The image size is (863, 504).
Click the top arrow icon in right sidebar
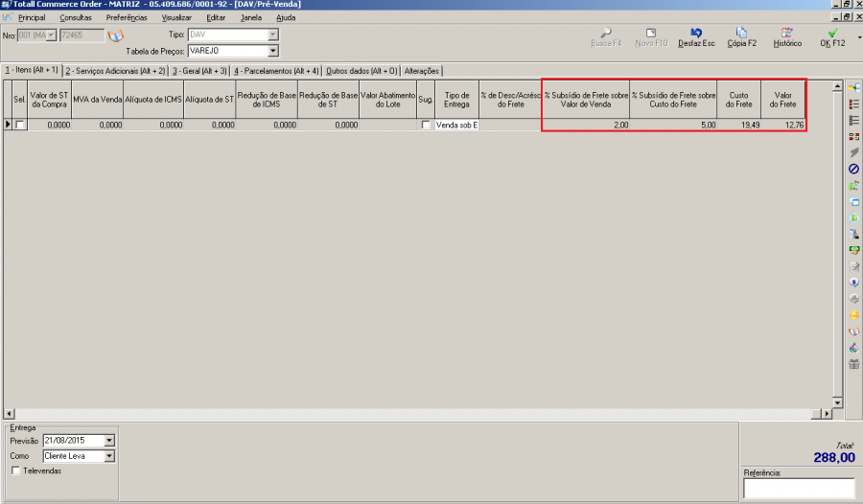pyautogui.click(x=853, y=87)
